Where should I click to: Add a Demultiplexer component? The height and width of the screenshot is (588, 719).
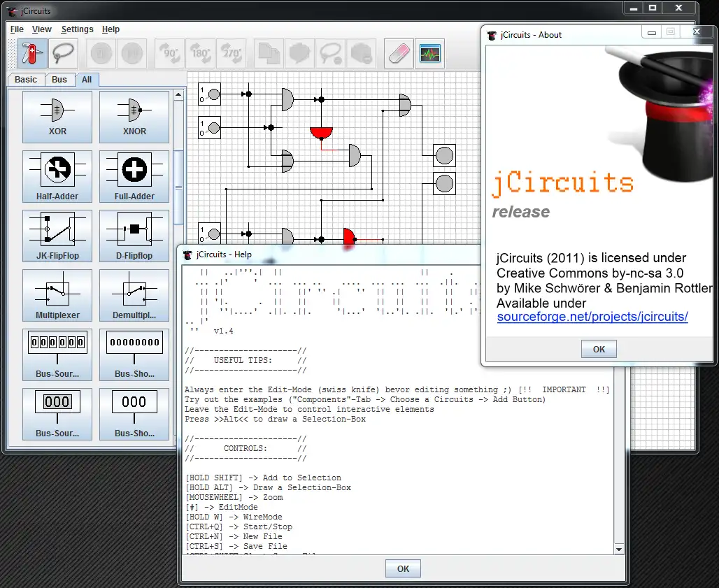(134, 295)
